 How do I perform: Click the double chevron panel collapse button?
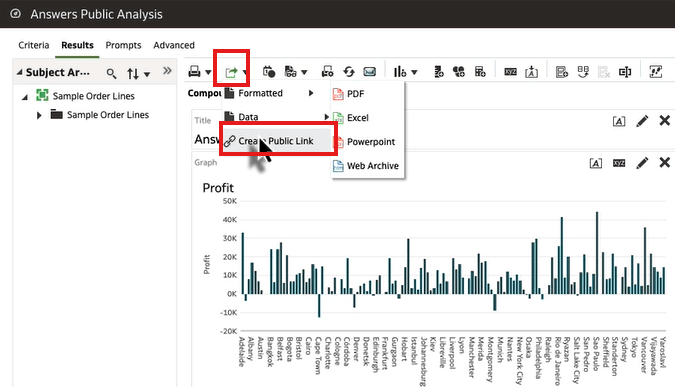(167, 71)
